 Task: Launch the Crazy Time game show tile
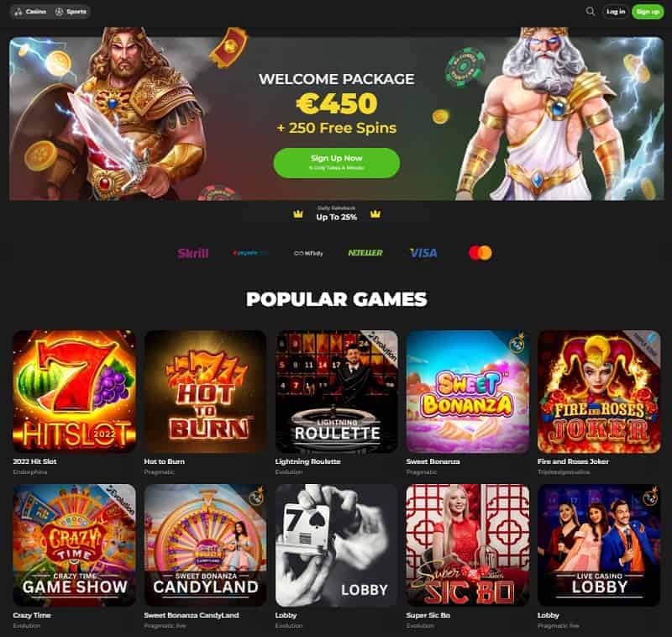click(75, 545)
